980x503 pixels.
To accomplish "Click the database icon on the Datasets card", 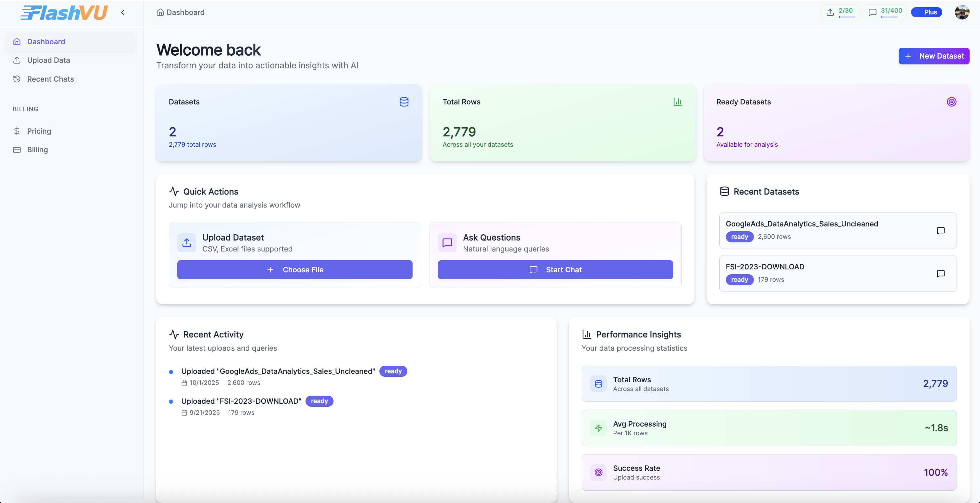I will pyautogui.click(x=404, y=102).
